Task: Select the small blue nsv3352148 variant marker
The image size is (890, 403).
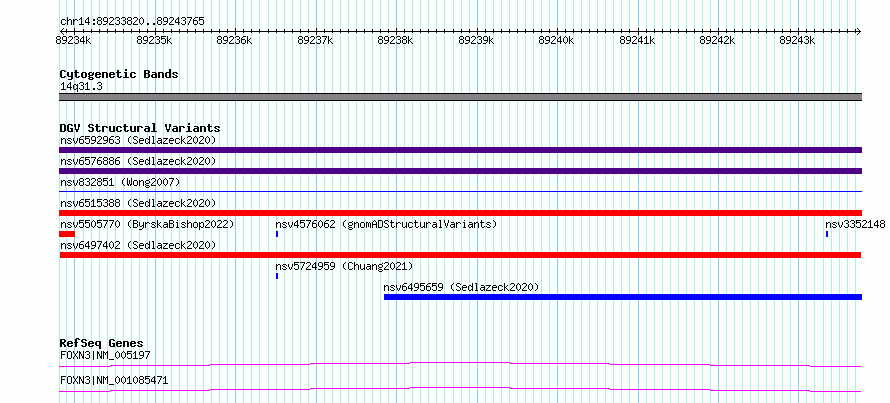Action: pyautogui.click(x=827, y=234)
